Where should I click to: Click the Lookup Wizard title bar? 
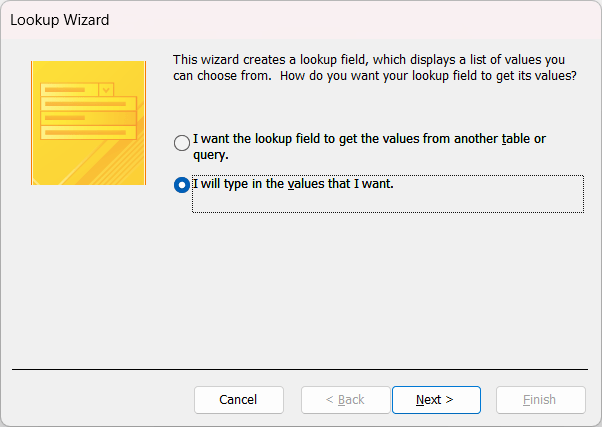point(300,19)
